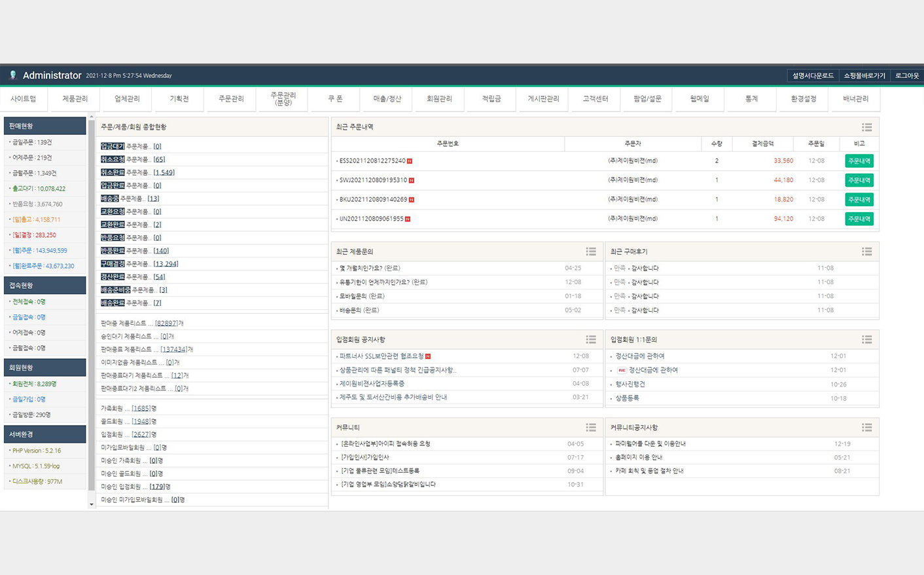Click the list icon in 입점회원 공지사항 header
Screen dimensions: 924x575
pyautogui.click(x=590, y=339)
